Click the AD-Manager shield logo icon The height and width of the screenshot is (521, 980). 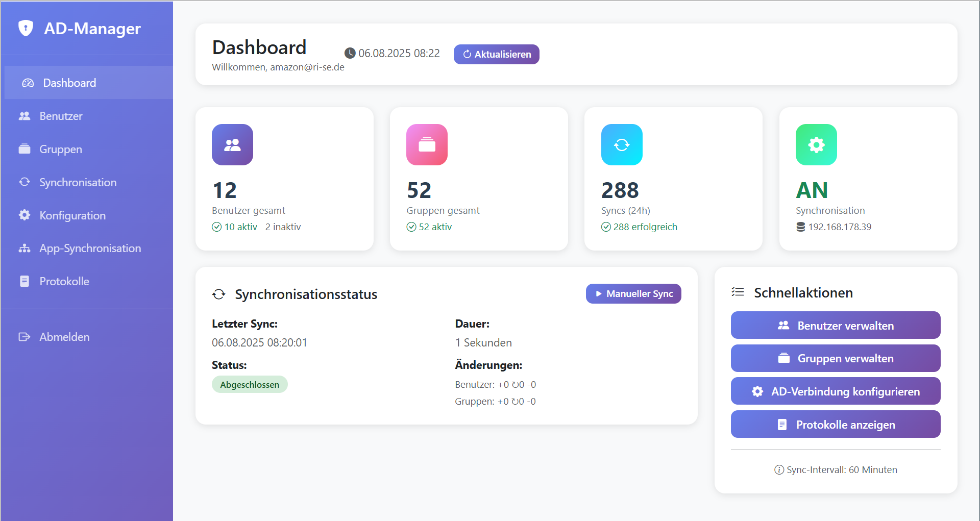[26, 28]
